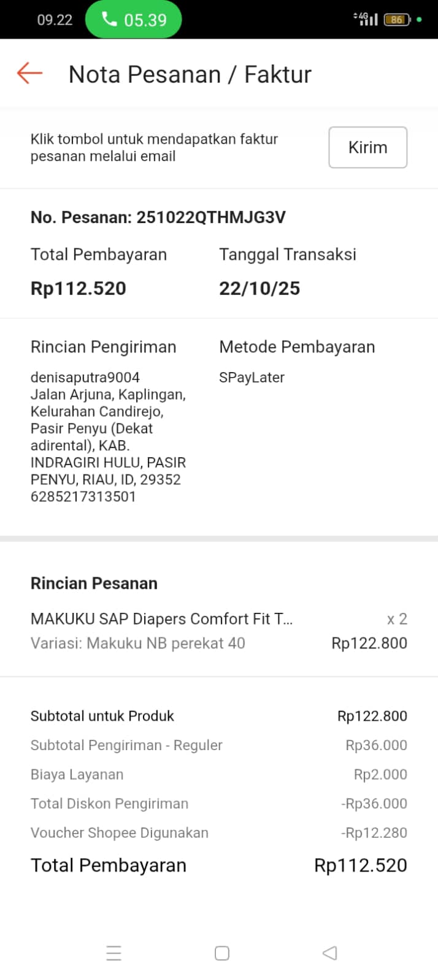
Task: Tap the battery level indicator
Action: 397,20
